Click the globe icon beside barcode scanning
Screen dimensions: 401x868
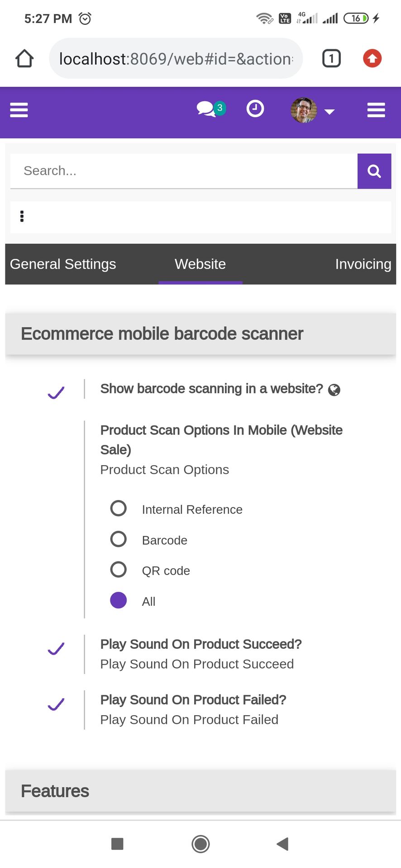click(x=334, y=390)
